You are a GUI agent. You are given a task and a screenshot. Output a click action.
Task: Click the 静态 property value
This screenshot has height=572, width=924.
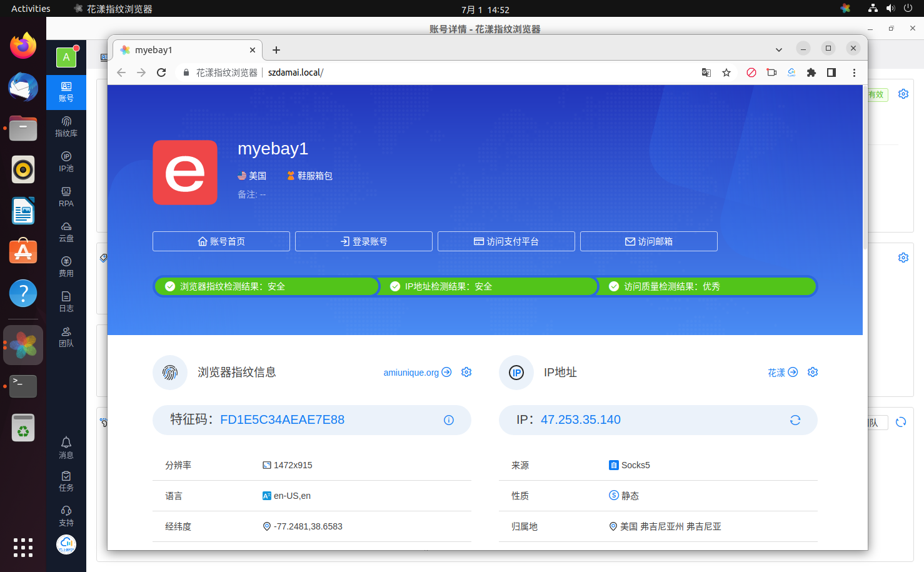click(x=630, y=496)
